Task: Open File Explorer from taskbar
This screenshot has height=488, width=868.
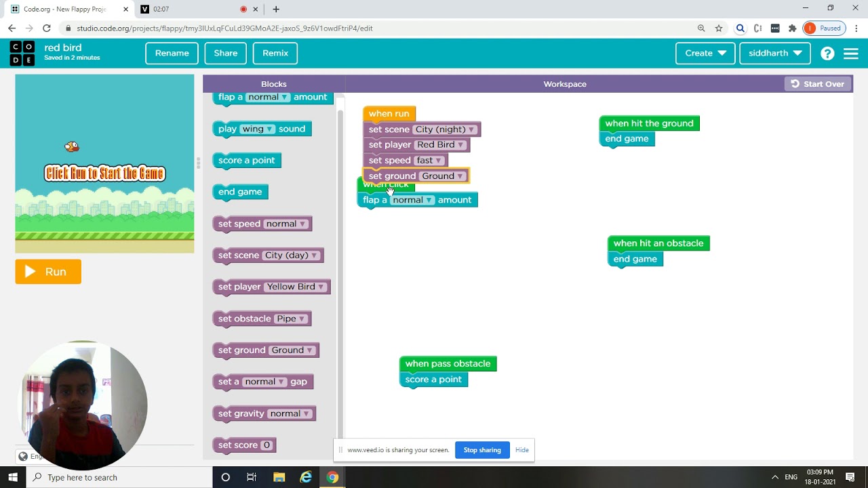Action: click(x=279, y=477)
